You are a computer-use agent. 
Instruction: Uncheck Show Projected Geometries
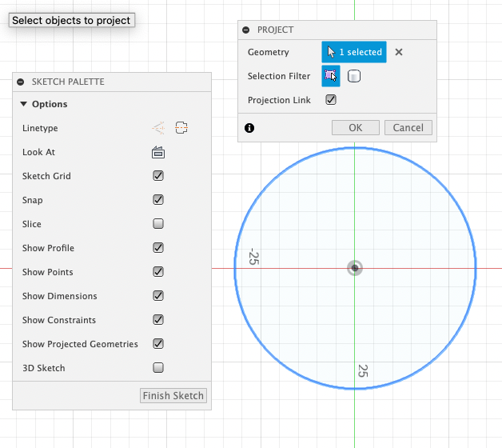[158, 343]
